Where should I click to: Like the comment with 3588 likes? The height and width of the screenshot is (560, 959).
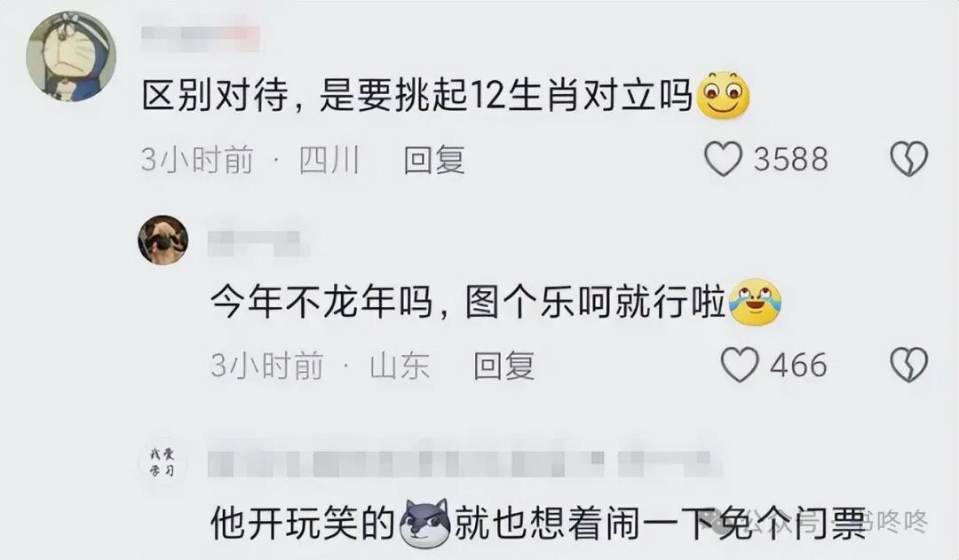[x=724, y=159]
